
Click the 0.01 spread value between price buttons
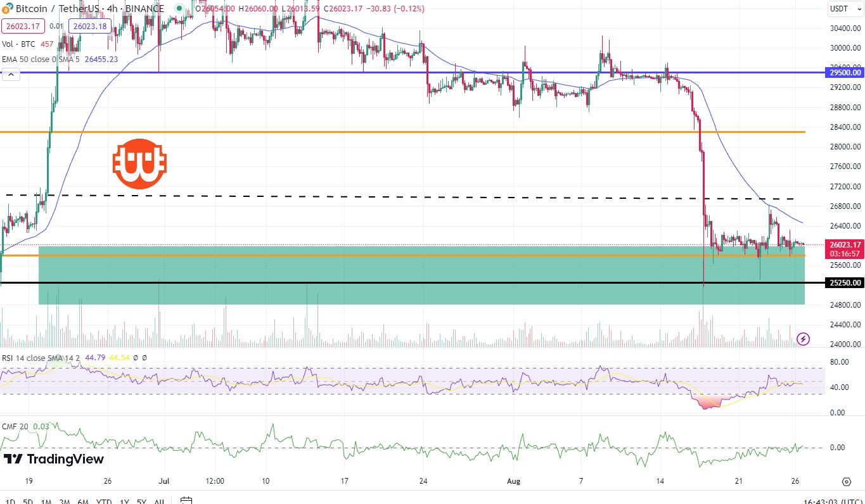(57, 27)
